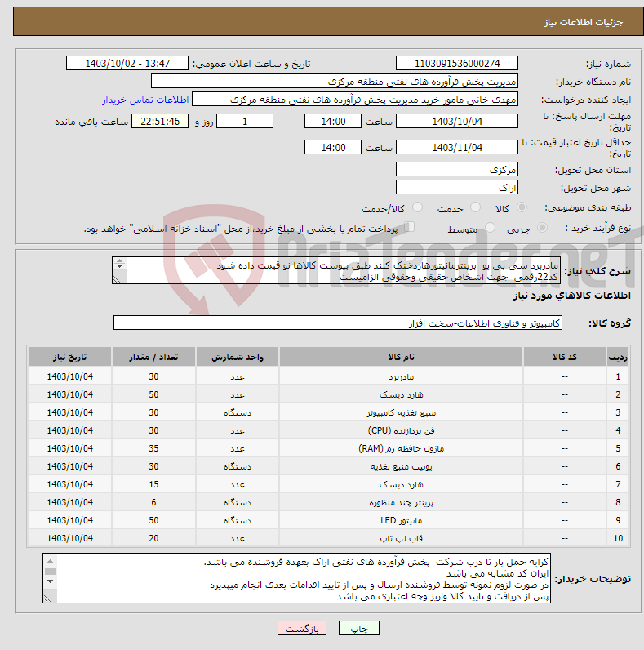Click the چاپ print button
644x650 pixels.
pyautogui.click(x=358, y=629)
